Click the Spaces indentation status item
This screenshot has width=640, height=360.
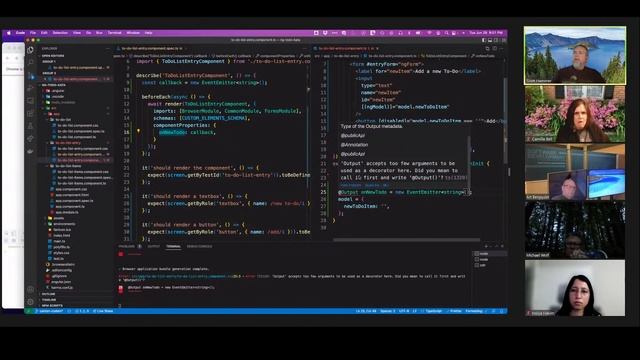(387, 311)
